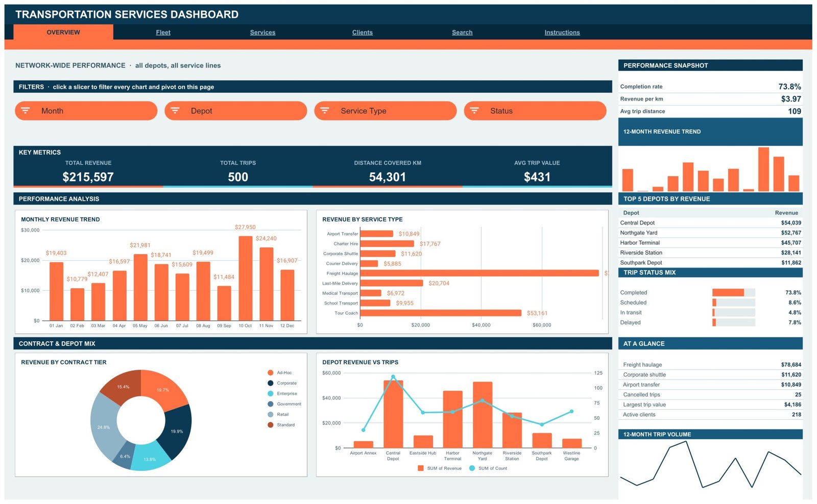Click the filter icon on Status slicer
Viewport: 817px width, 504px height.
[x=474, y=111]
